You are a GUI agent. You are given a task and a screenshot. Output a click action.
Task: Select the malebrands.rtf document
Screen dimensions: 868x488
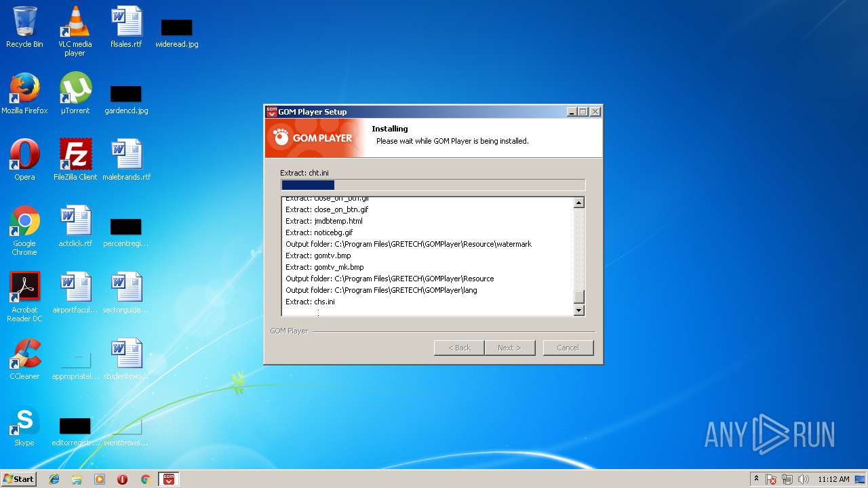126,160
